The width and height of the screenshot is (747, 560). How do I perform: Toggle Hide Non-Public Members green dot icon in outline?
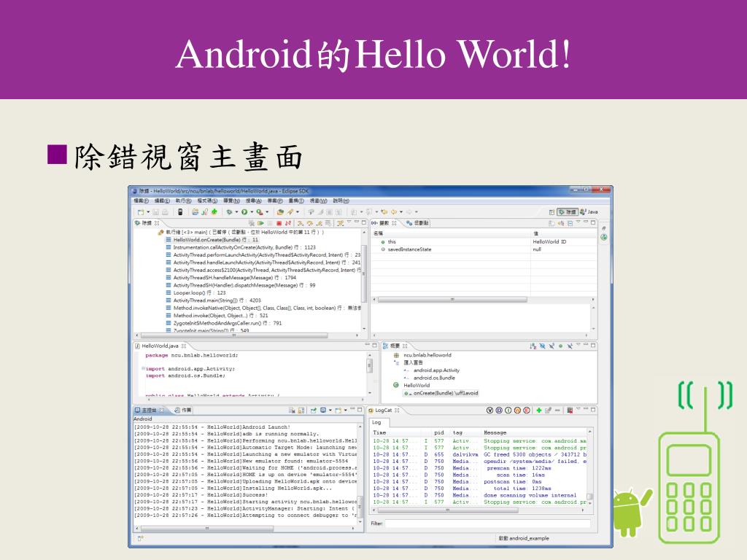[x=561, y=346]
